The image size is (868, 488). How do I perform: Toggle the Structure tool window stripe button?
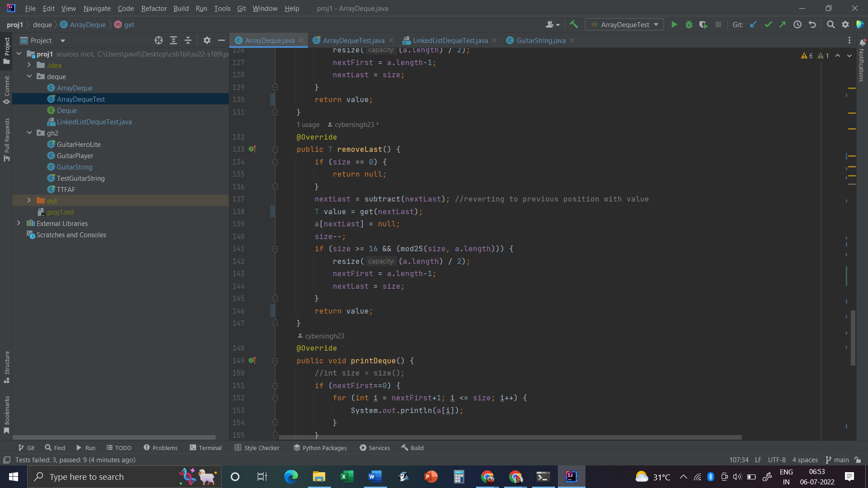7,366
